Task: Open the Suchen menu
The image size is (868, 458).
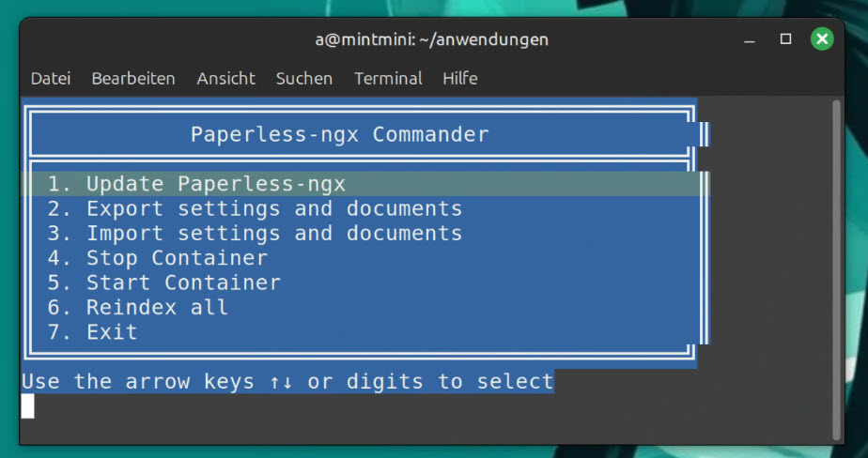Action: point(303,79)
